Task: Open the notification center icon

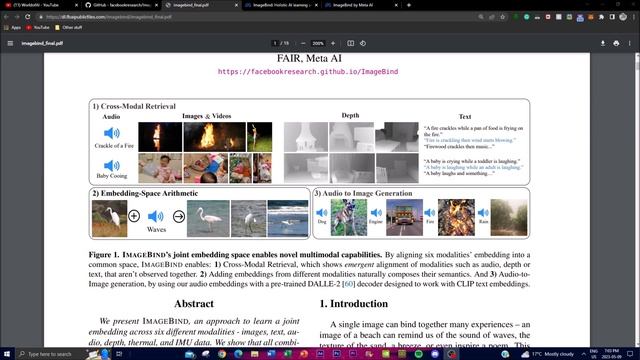Action: (630, 354)
